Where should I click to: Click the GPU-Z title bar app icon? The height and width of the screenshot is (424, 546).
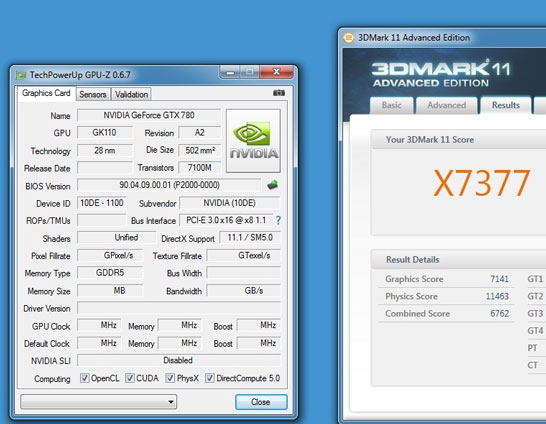22,75
